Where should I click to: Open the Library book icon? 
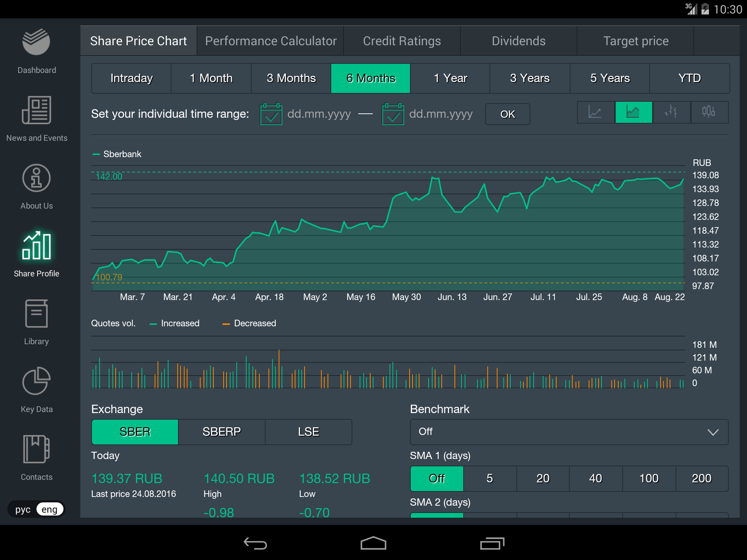(x=36, y=314)
